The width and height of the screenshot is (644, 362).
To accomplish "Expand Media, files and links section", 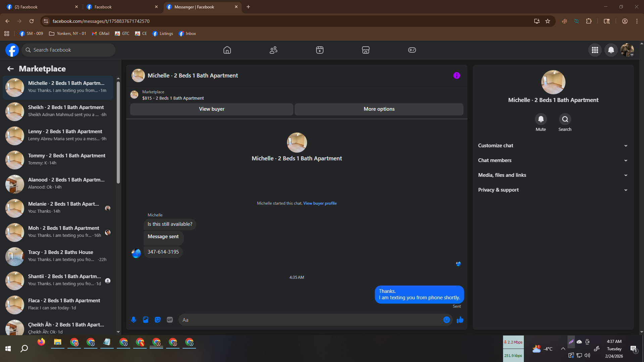I will click(x=553, y=175).
